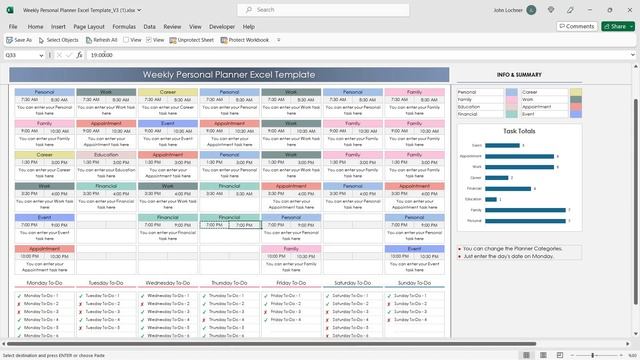Click the horizontal scrollbar thumb
This screenshot has height=360, width=640.
(271, 344)
